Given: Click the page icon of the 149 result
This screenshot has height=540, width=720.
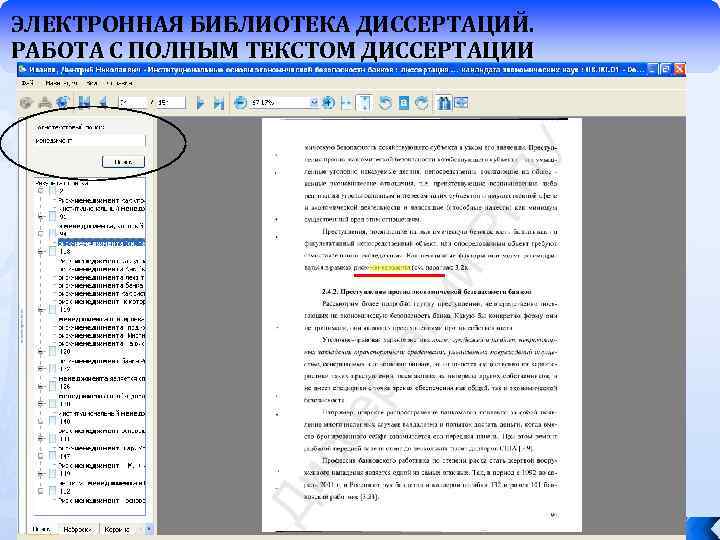Looking at the screenshot, I should point(52,473).
